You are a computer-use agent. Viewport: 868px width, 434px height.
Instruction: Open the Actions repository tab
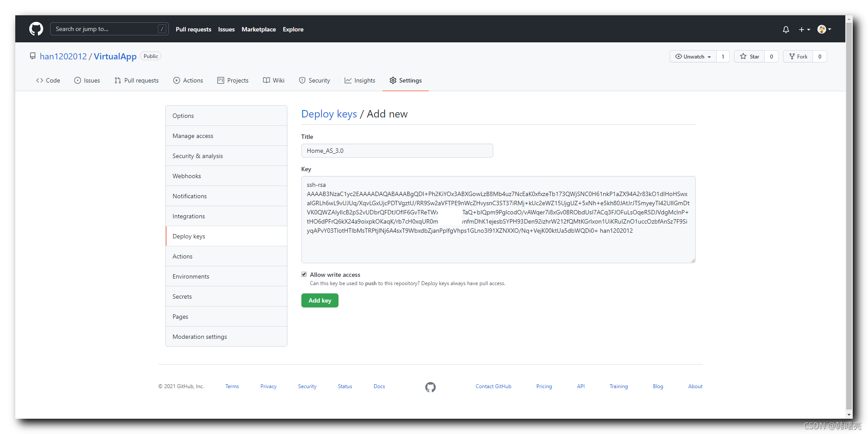click(188, 80)
